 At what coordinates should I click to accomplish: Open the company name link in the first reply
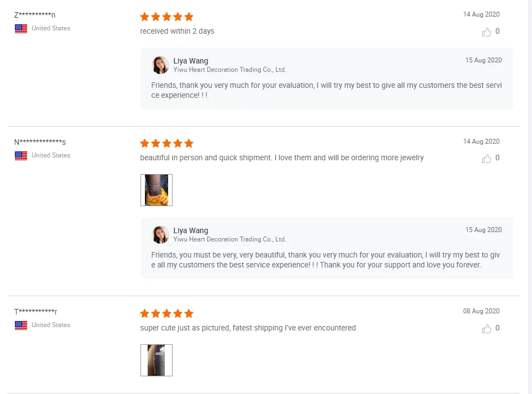(x=230, y=70)
